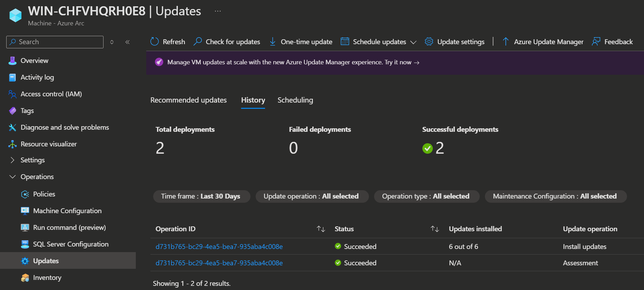The image size is (644, 290).
Task: Click One-time update button
Action: tap(301, 42)
